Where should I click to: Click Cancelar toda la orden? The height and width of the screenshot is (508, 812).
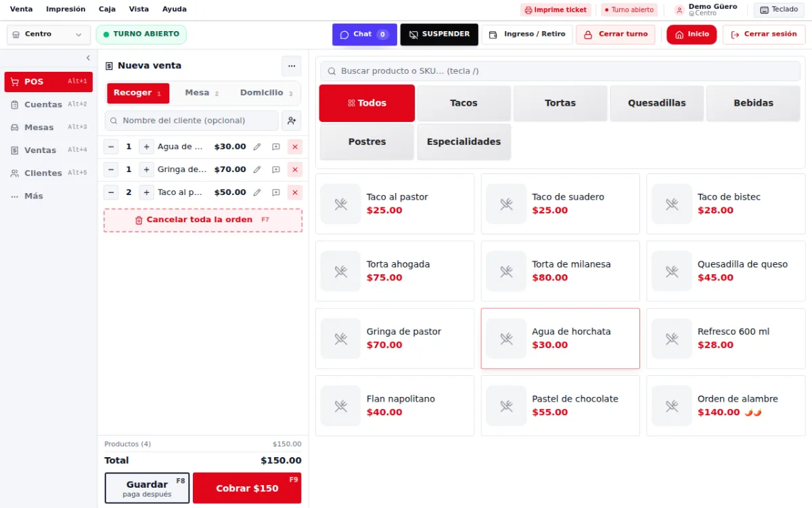point(203,220)
